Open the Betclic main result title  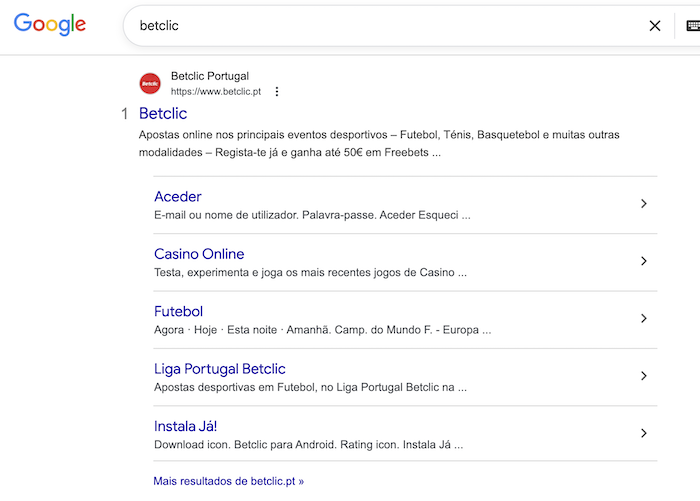point(163,113)
